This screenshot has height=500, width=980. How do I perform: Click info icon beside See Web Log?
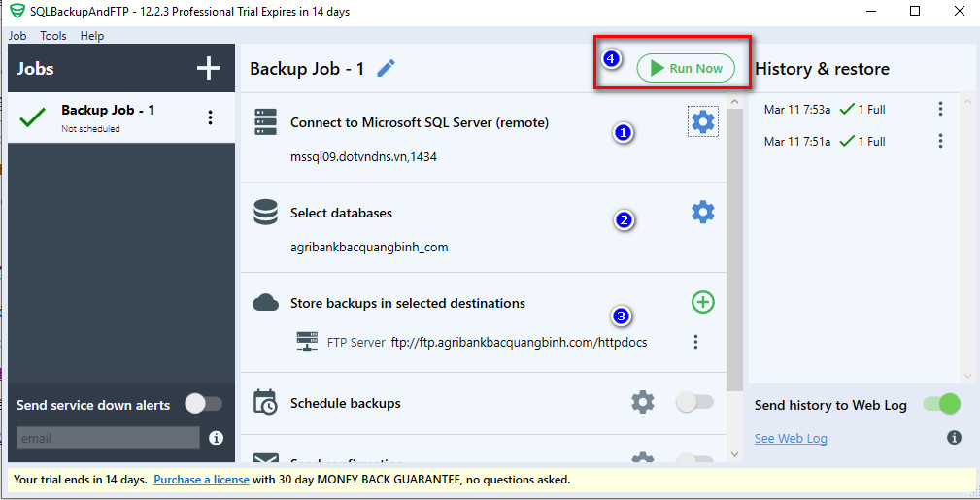(954, 438)
